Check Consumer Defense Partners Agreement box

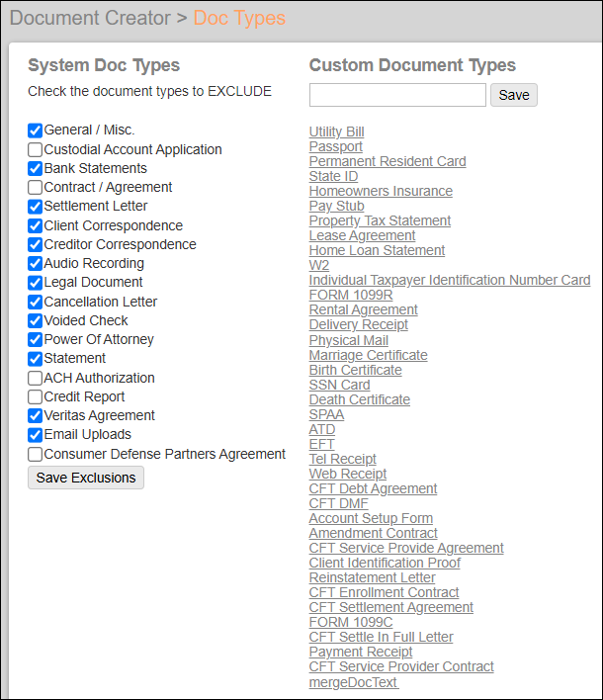[x=36, y=455]
